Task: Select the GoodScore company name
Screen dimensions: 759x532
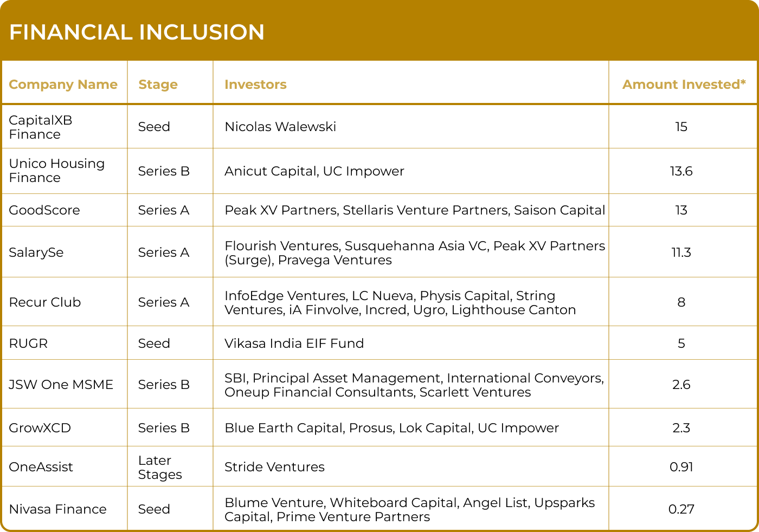Action: coord(44,210)
